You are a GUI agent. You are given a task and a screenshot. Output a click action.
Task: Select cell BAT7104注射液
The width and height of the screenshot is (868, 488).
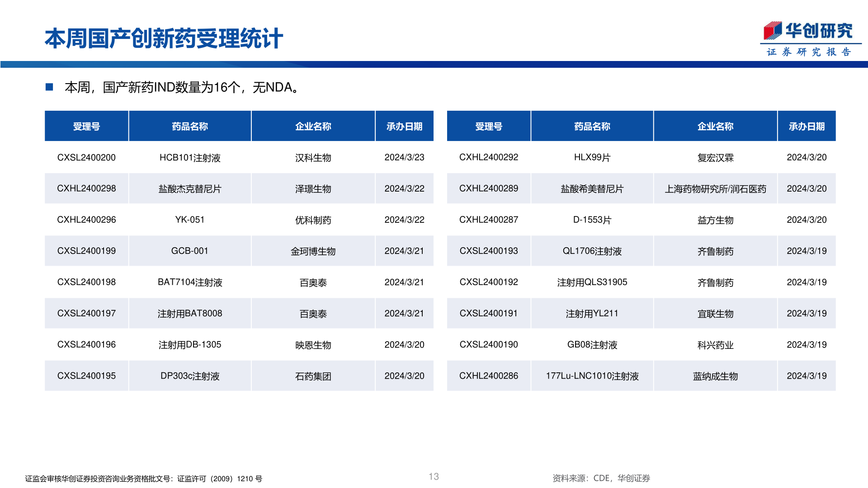pyautogui.click(x=190, y=282)
